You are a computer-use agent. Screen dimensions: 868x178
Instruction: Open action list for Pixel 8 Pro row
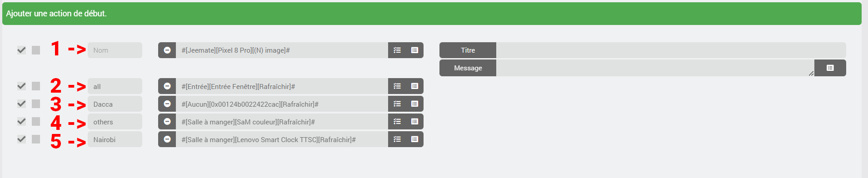pos(397,50)
